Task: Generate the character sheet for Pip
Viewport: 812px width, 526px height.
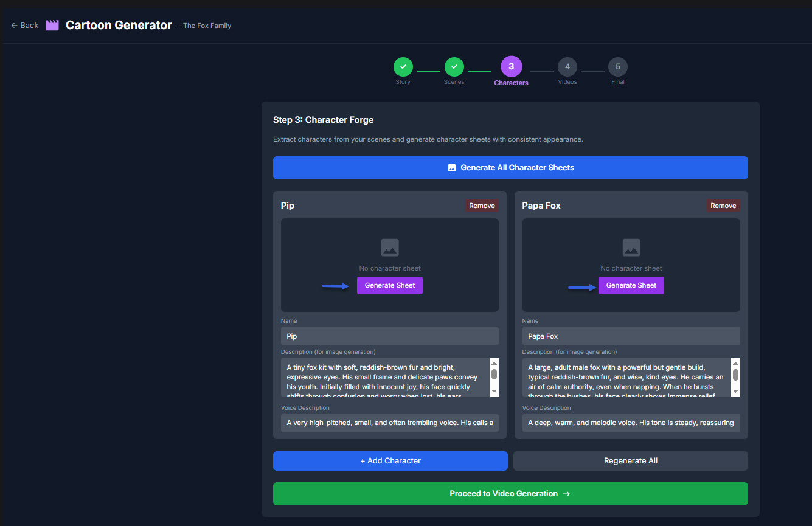Action: (x=390, y=285)
